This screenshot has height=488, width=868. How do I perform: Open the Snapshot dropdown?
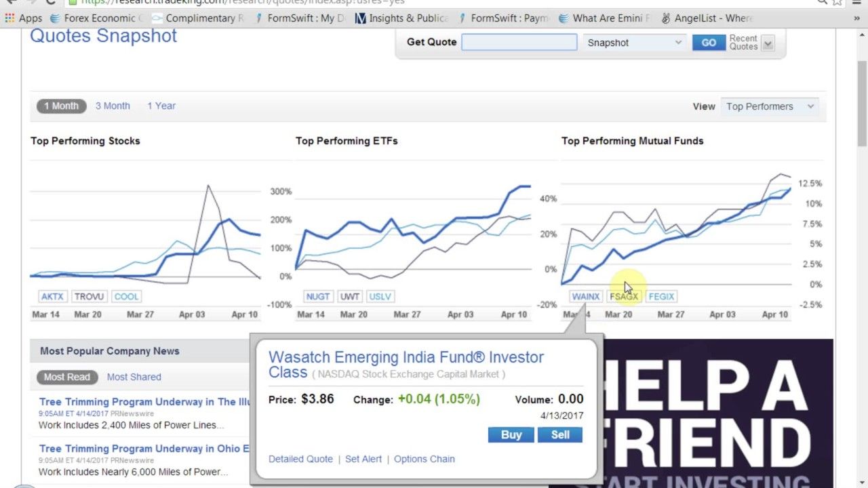(634, 42)
